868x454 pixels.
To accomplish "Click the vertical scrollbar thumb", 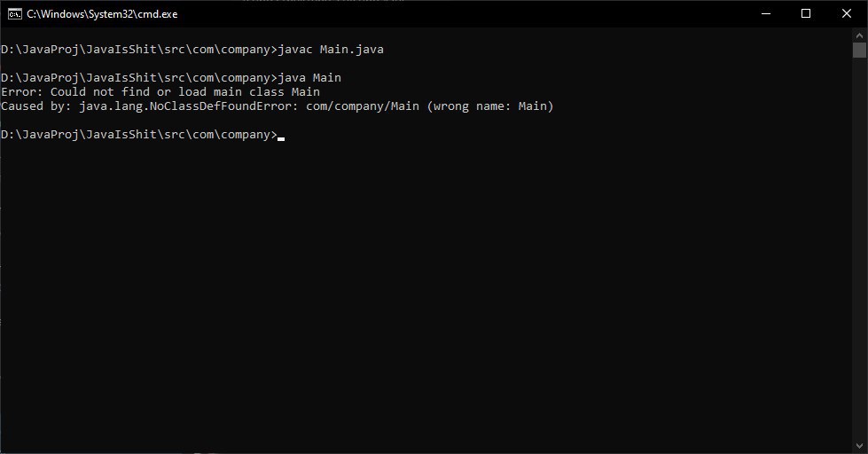I will tap(859, 50).
